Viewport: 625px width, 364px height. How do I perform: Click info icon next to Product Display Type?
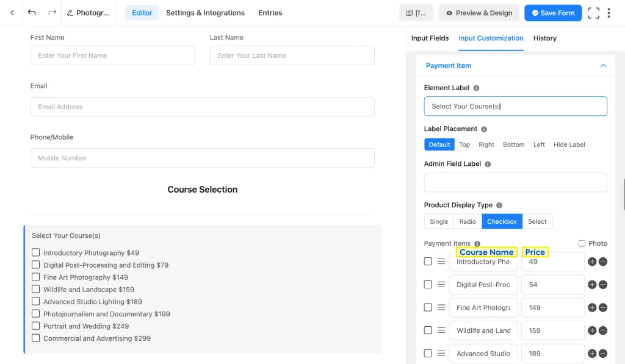(x=499, y=205)
